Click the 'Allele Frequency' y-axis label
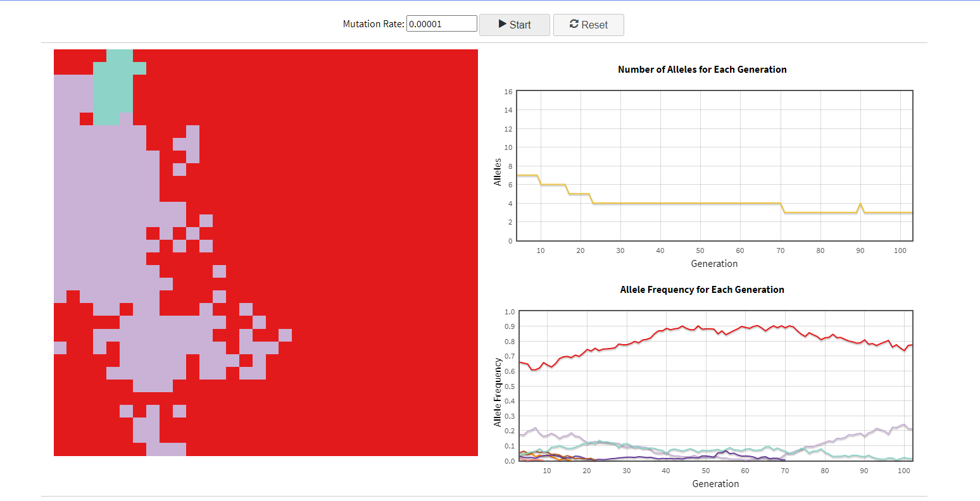 point(498,392)
